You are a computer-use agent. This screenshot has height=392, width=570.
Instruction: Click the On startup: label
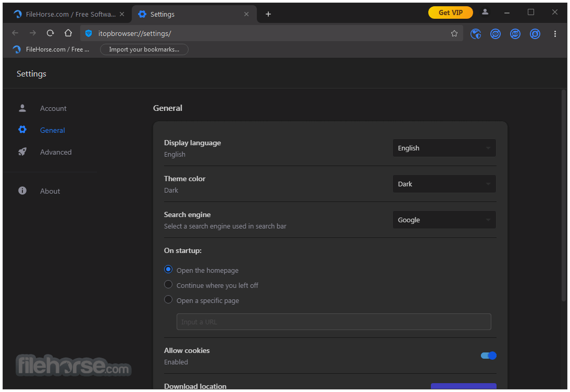coord(182,250)
